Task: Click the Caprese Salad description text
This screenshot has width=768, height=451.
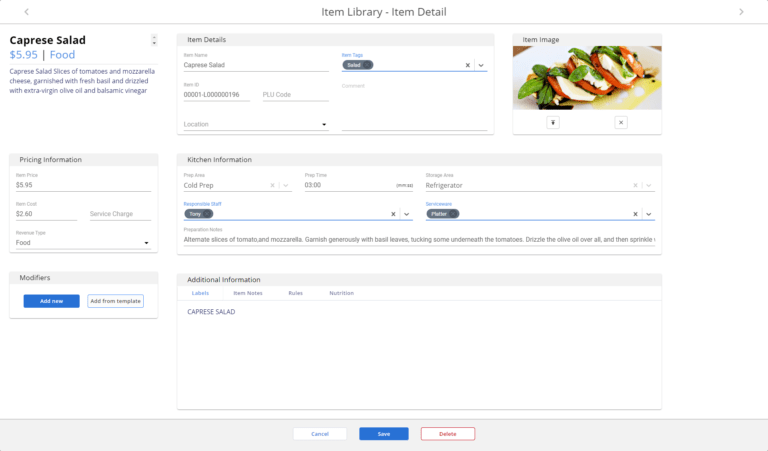Action: tap(82, 81)
